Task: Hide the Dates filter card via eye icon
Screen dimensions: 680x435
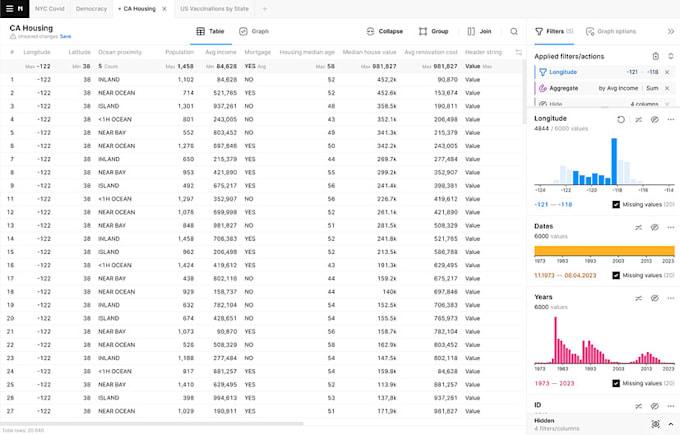Action: 654,227
